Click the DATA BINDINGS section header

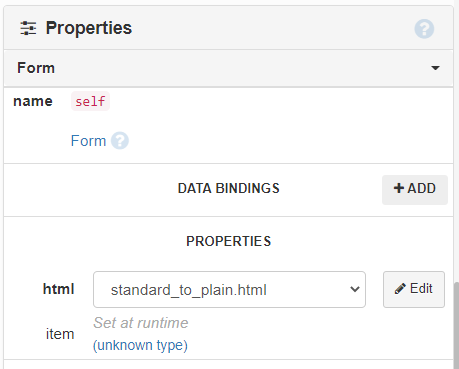click(x=229, y=188)
